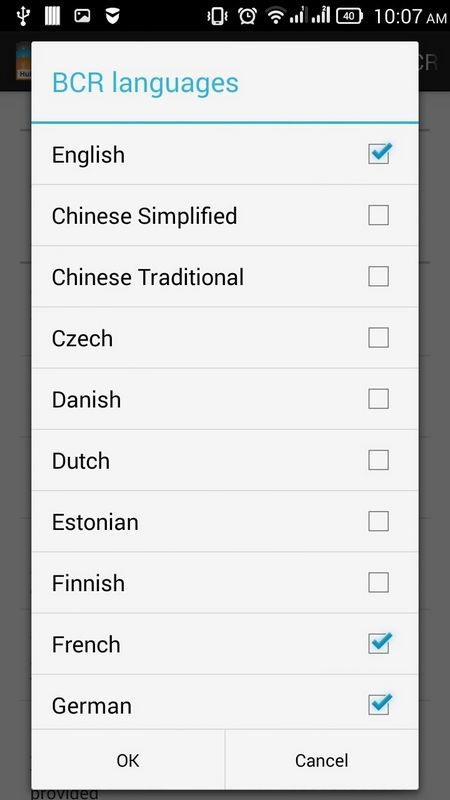Image resolution: width=450 pixels, height=800 pixels.
Task: Tap the Wi-Fi signal icon
Action: pos(276,16)
